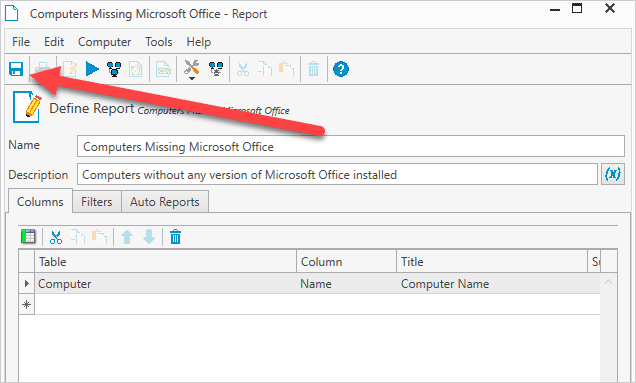This screenshot has height=383, width=636.
Task: Open the Edit menu
Action: [54, 42]
